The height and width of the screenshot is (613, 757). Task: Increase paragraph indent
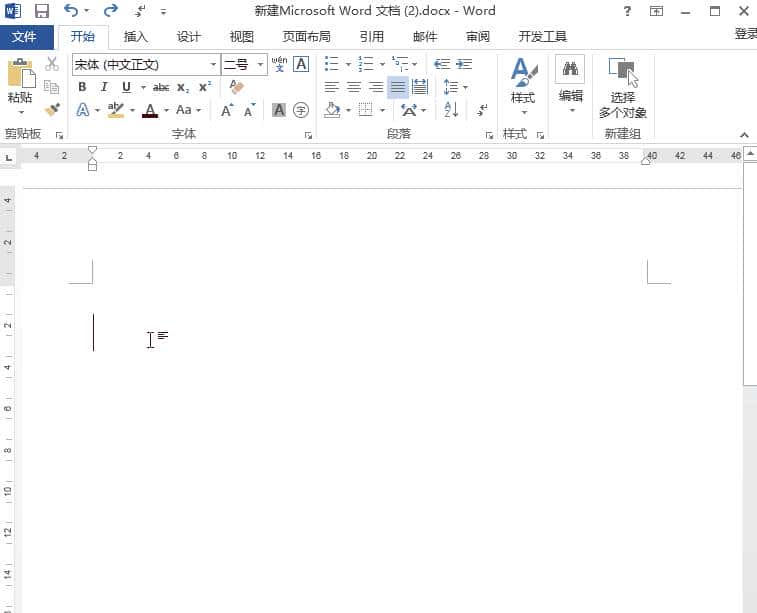click(464, 64)
